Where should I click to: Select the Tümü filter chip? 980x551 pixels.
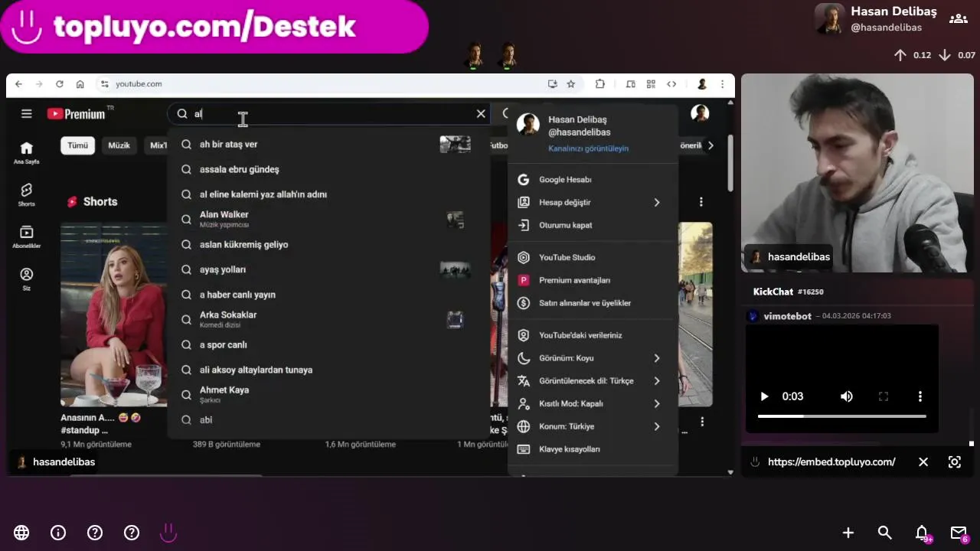[x=77, y=145]
